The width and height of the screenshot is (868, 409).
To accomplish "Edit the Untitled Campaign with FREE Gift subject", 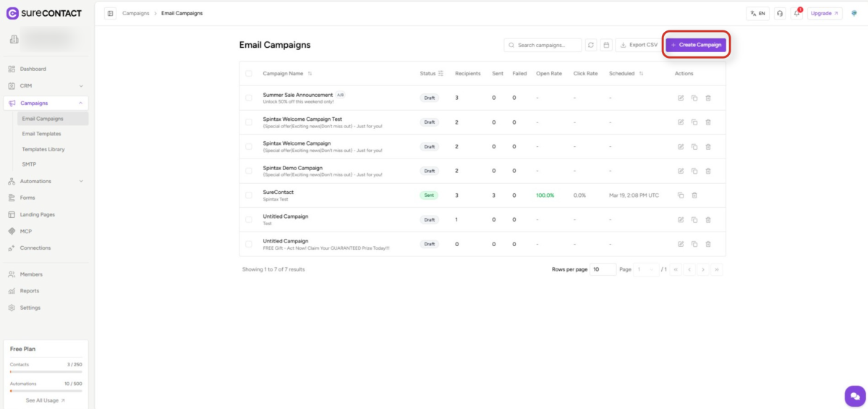I will (x=681, y=244).
